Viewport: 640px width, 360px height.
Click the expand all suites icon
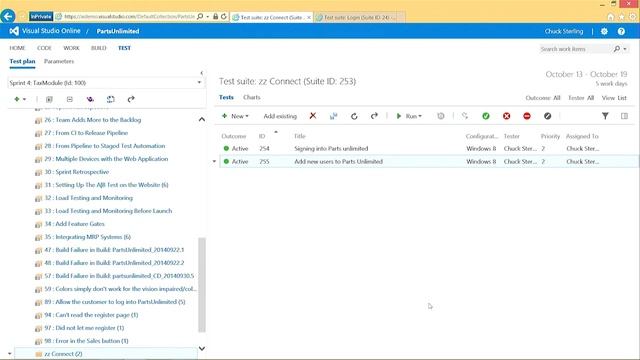[49, 99]
